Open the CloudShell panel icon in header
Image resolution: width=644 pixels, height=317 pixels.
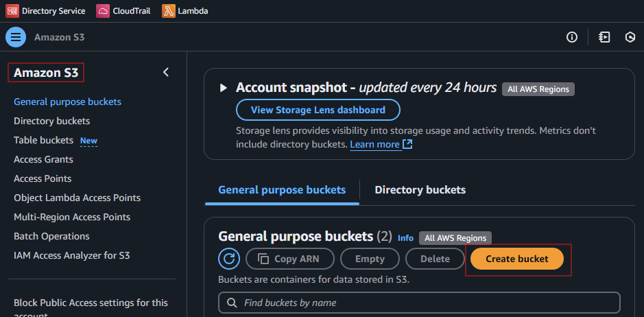coord(604,38)
